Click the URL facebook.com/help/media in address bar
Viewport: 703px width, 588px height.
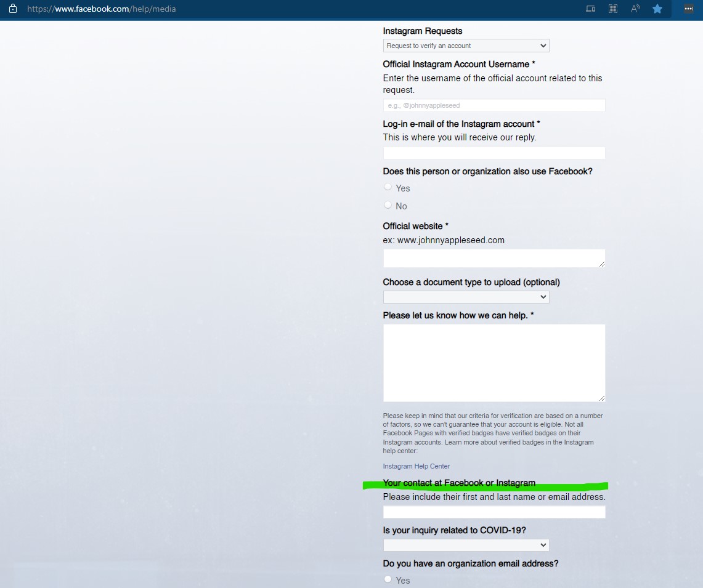101,9
